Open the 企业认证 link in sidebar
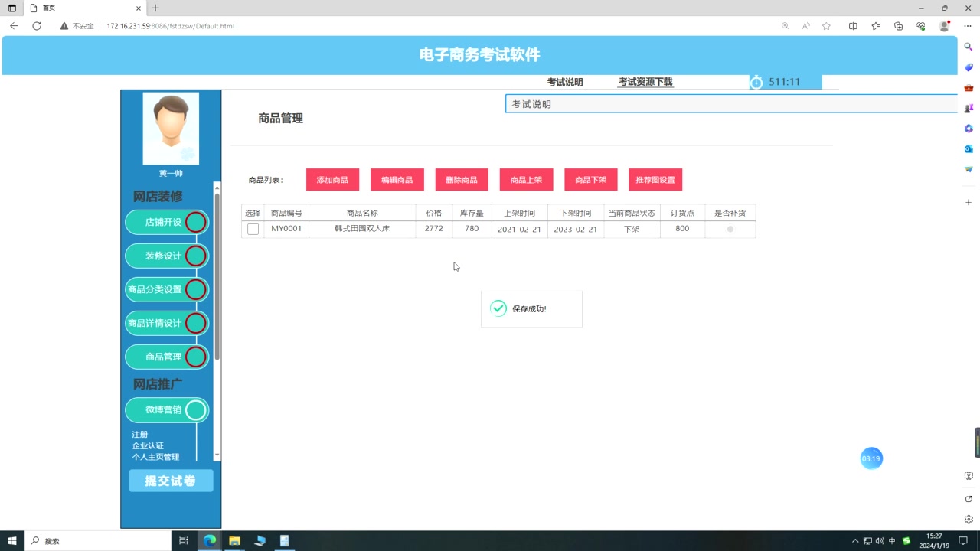 point(149,445)
